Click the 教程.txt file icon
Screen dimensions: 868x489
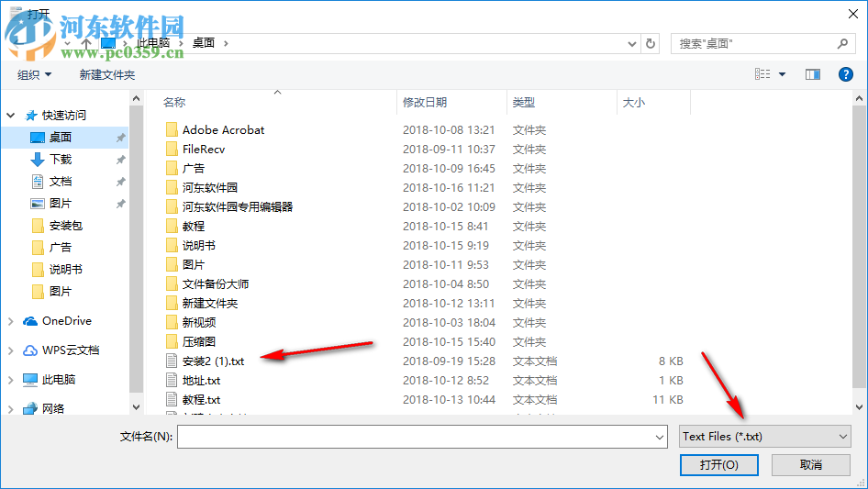[x=172, y=400]
